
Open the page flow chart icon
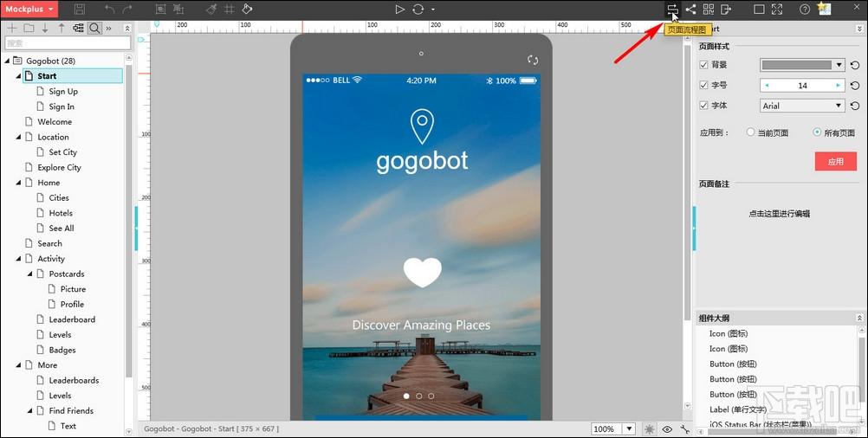coord(672,9)
